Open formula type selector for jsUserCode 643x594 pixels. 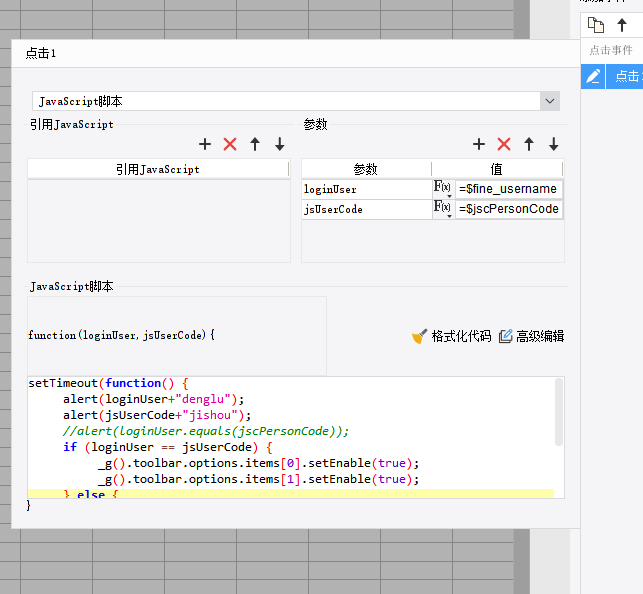tap(443, 209)
